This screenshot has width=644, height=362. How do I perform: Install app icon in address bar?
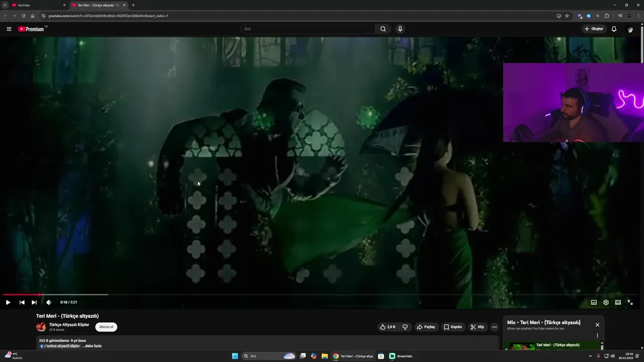point(558,16)
